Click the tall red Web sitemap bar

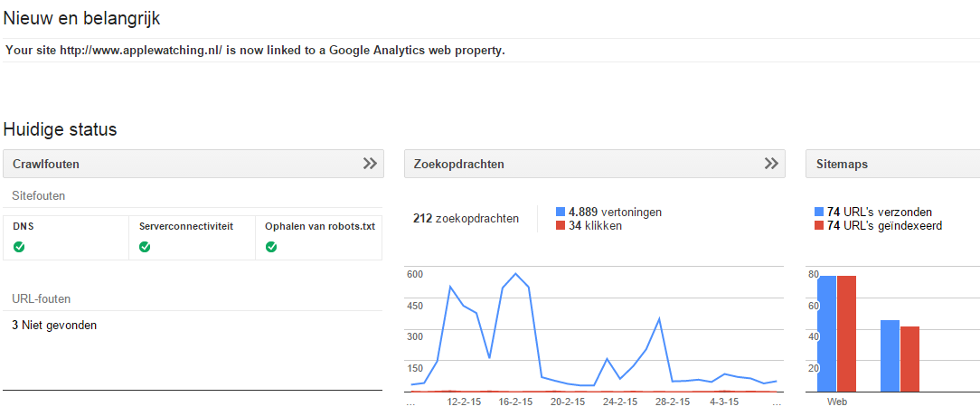pyautogui.click(x=847, y=334)
